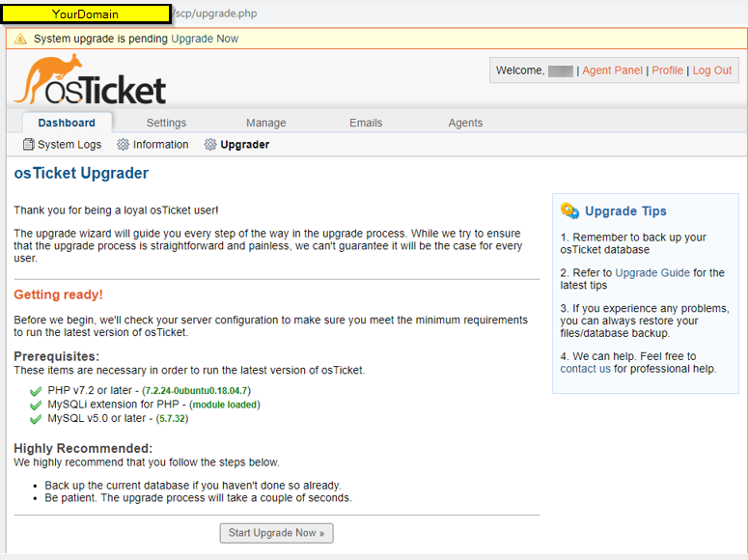Click the System Logs clipboard icon
748x560 pixels.
28,145
